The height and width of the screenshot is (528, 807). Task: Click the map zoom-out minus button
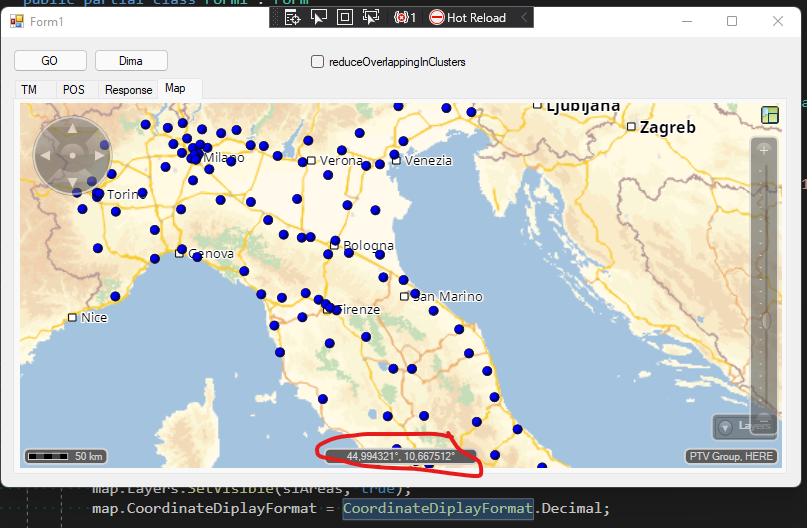point(764,418)
